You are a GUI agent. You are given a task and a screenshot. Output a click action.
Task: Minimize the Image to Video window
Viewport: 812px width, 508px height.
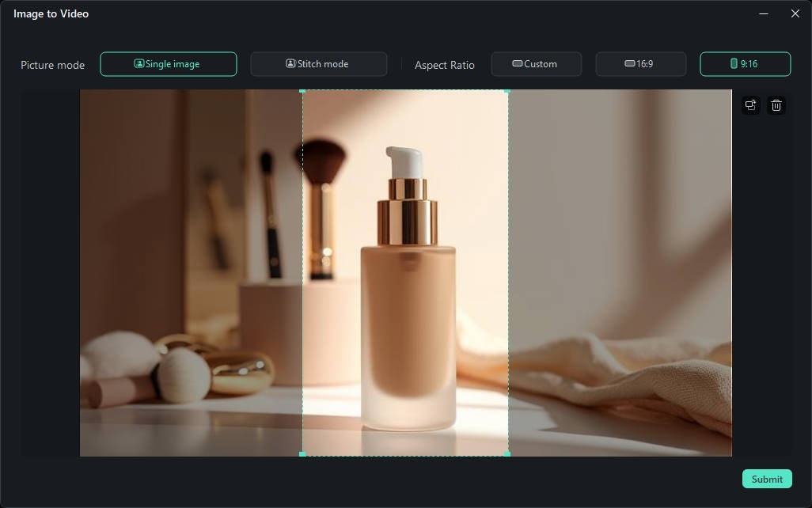click(763, 13)
